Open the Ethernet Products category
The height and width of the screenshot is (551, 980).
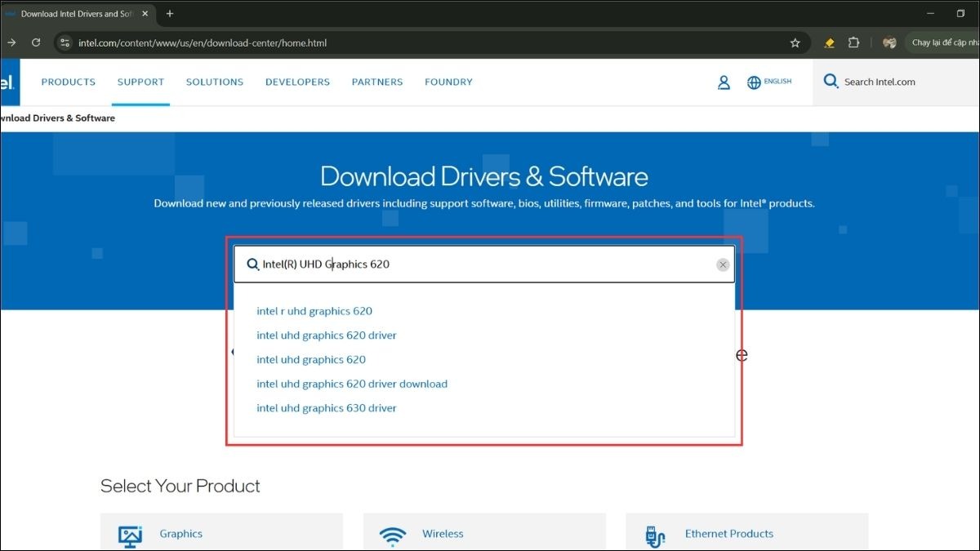pos(729,534)
